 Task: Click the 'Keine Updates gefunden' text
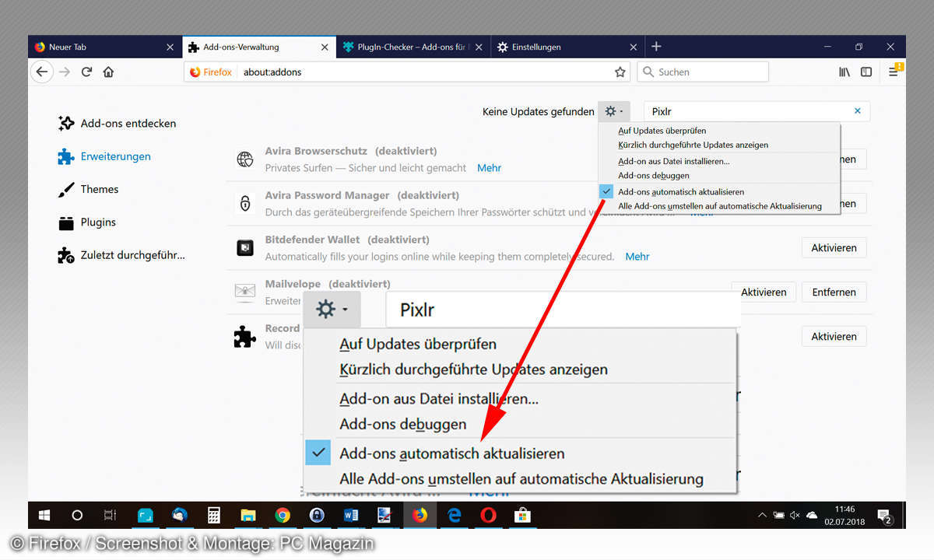click(x=538, y=111)
